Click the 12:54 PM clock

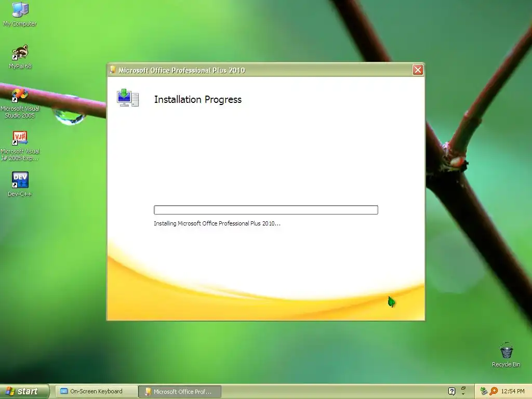(513, 391)
